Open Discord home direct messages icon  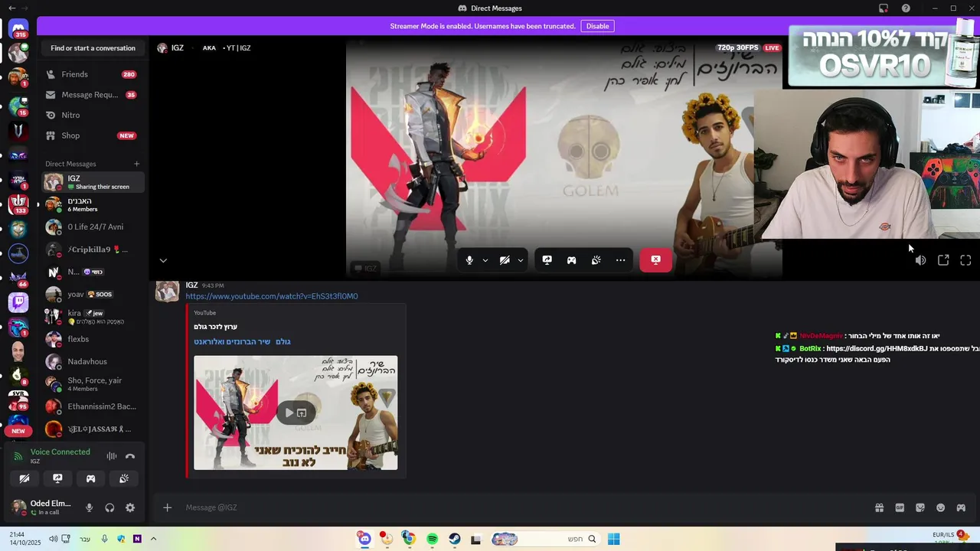pyautogui.click(x=18, y=29)
